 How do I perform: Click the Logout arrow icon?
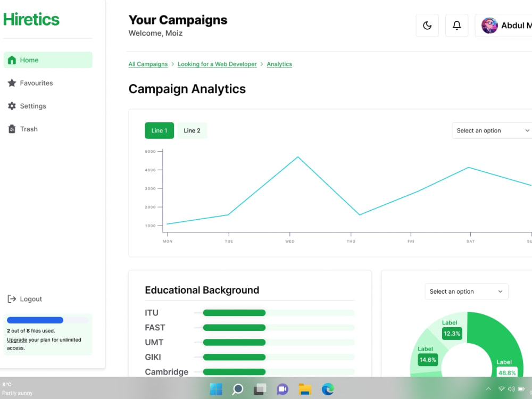[12, 298]
